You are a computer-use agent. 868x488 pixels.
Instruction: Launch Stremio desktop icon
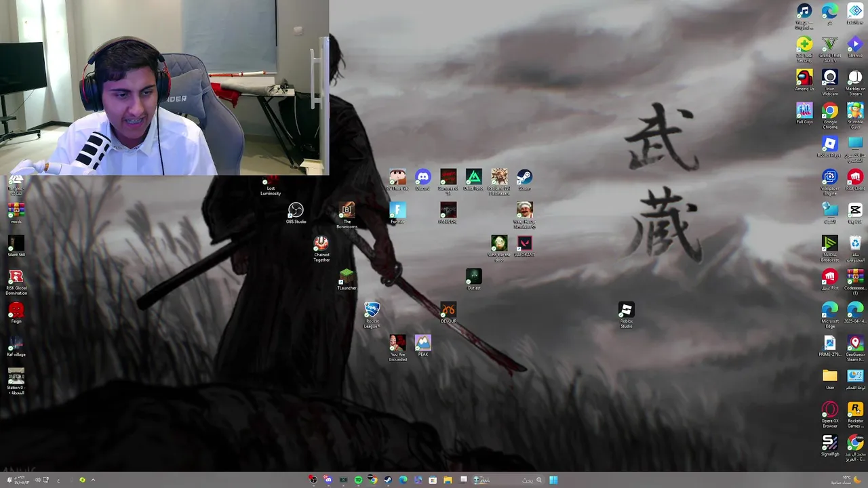(855, 47)
